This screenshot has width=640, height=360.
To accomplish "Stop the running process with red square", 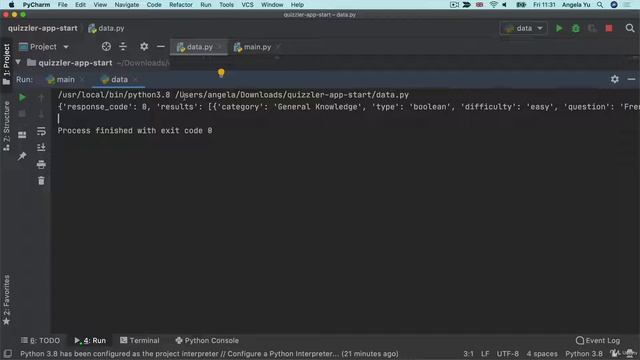I will tap(609, 28).
